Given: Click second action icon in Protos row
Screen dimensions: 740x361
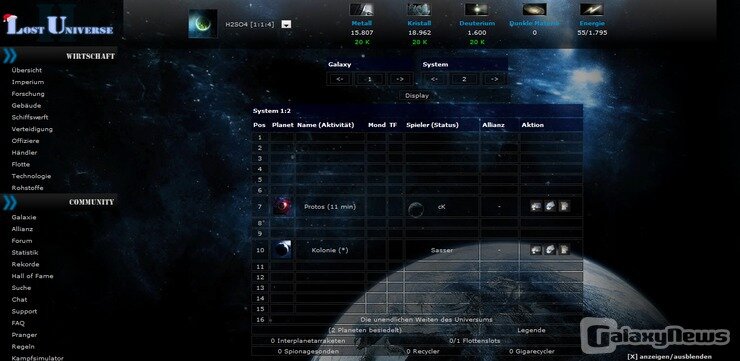Looking at the screenshot, I should [550, 206].
